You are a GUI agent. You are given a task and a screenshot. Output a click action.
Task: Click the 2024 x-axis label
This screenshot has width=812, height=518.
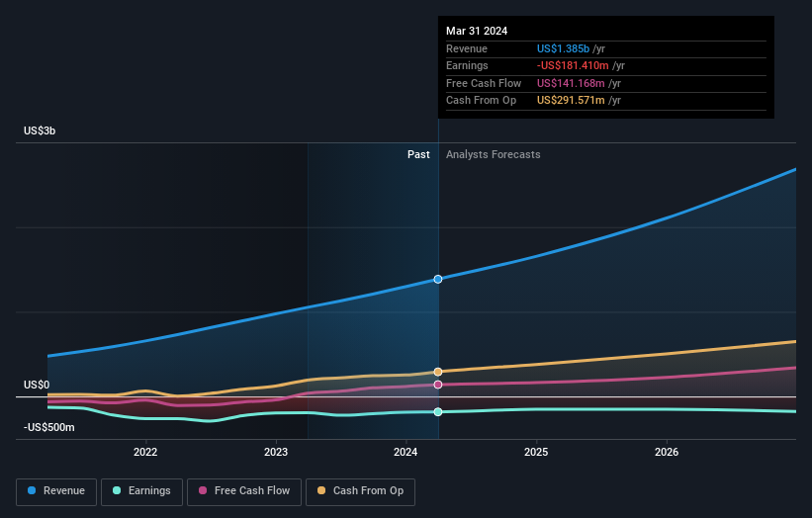tap(406, 452)
